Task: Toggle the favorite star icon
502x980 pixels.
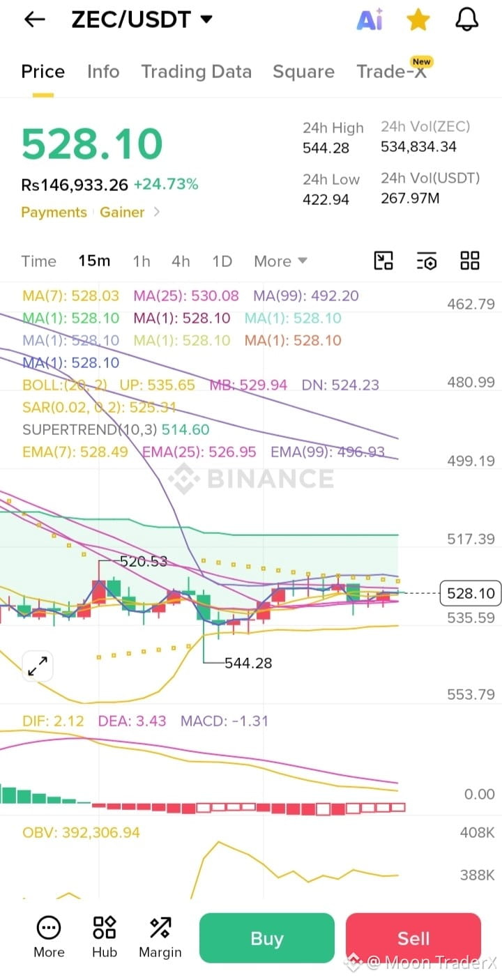Action: tap(418, 20)
